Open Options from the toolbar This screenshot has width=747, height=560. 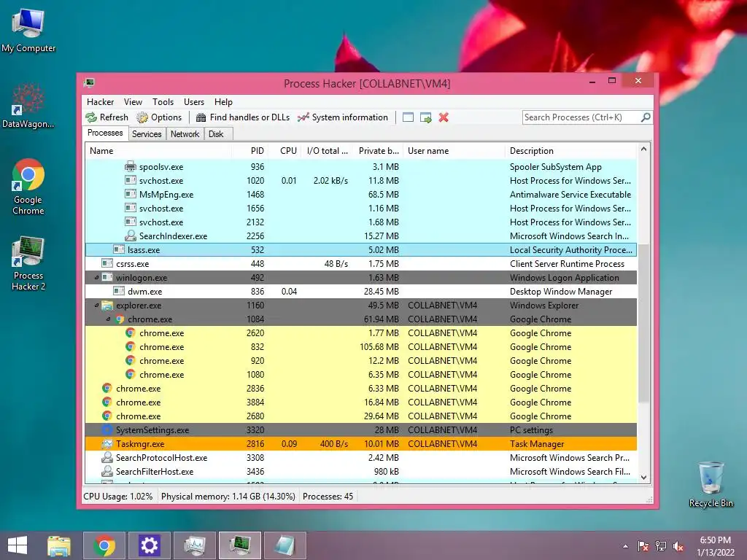tap(159, 117)
